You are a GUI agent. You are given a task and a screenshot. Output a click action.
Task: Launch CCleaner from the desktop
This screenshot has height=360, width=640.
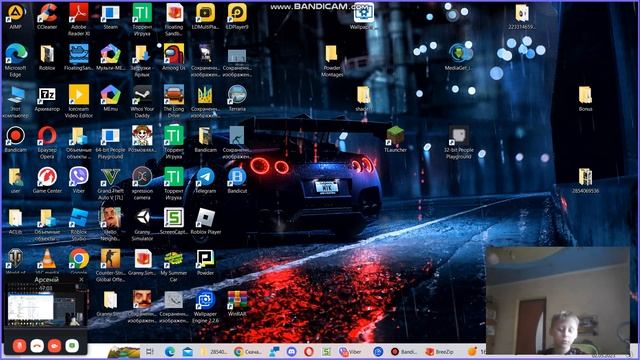tap(47, 13)
